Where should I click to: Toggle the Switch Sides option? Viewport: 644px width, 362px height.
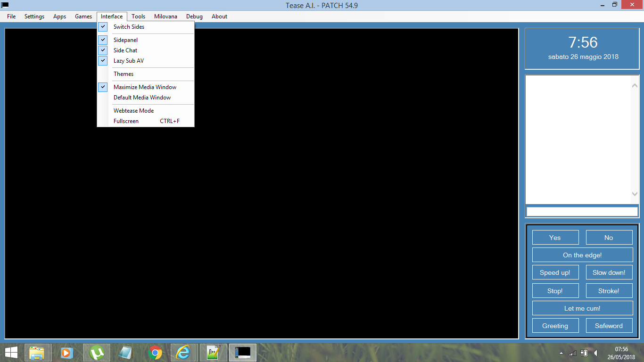click(x=146, y=27)
